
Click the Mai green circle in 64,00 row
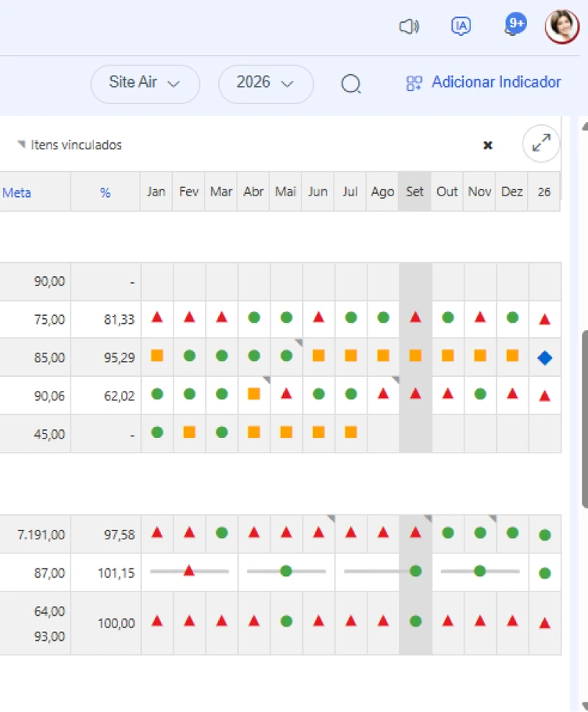tap(287, 621)
